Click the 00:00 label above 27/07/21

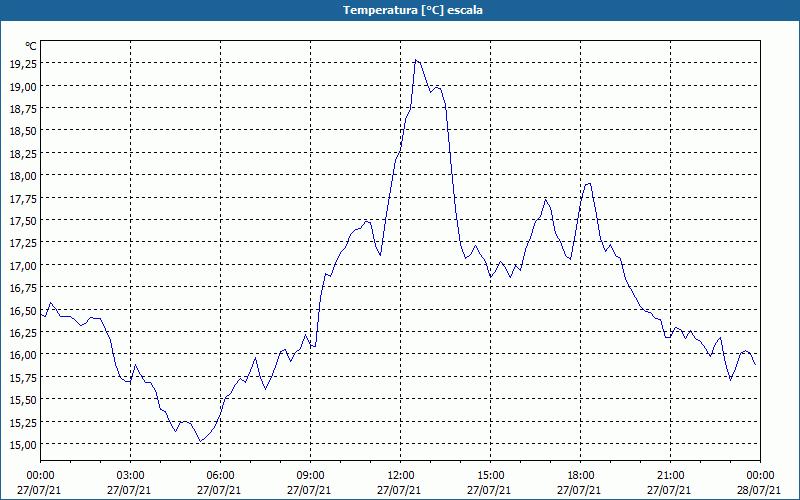tap(40, 476)
